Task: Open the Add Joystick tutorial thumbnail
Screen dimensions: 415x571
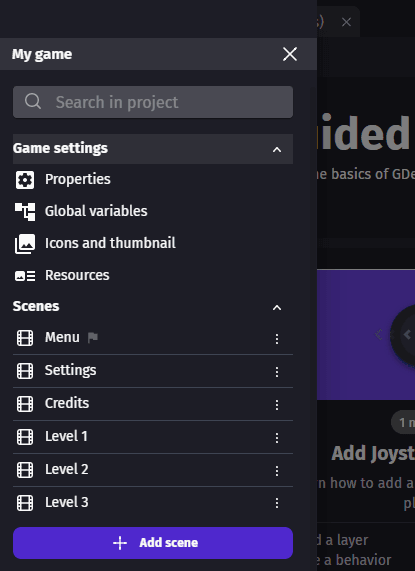Action: click(x=366, y=335)
